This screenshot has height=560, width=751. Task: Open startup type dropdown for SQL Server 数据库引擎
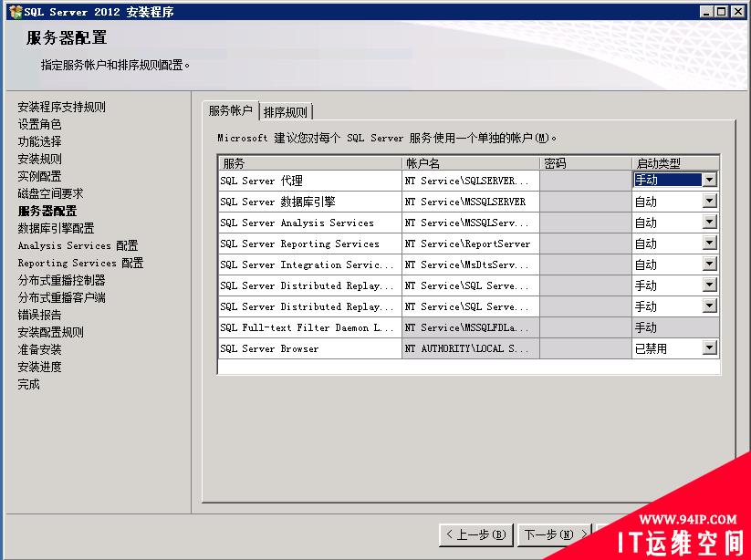(709, 201)
